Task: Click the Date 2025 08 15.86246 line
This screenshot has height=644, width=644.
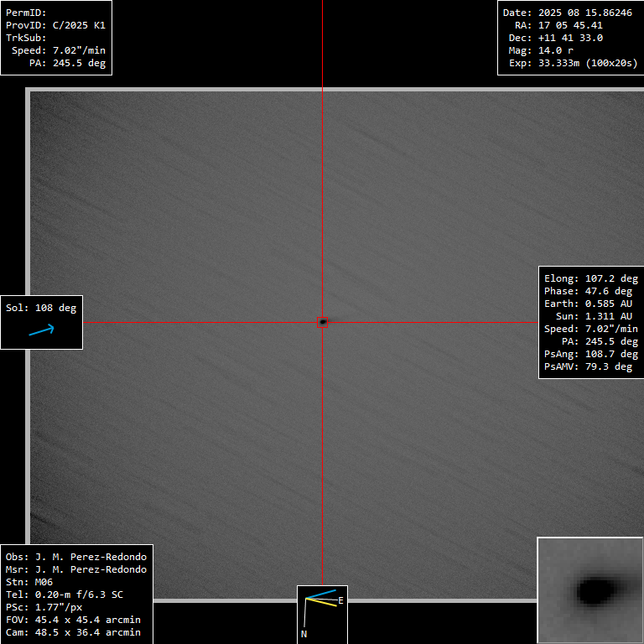Action: [568, 13]
